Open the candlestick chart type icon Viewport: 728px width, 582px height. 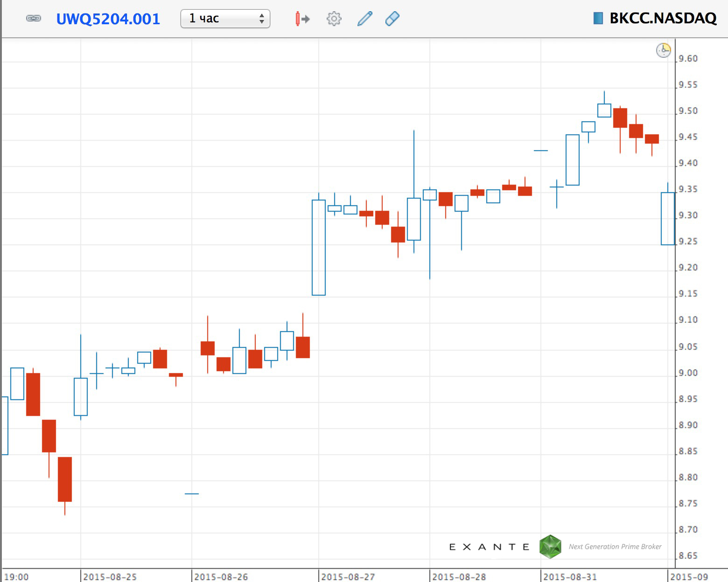click(x=302, y=19)
